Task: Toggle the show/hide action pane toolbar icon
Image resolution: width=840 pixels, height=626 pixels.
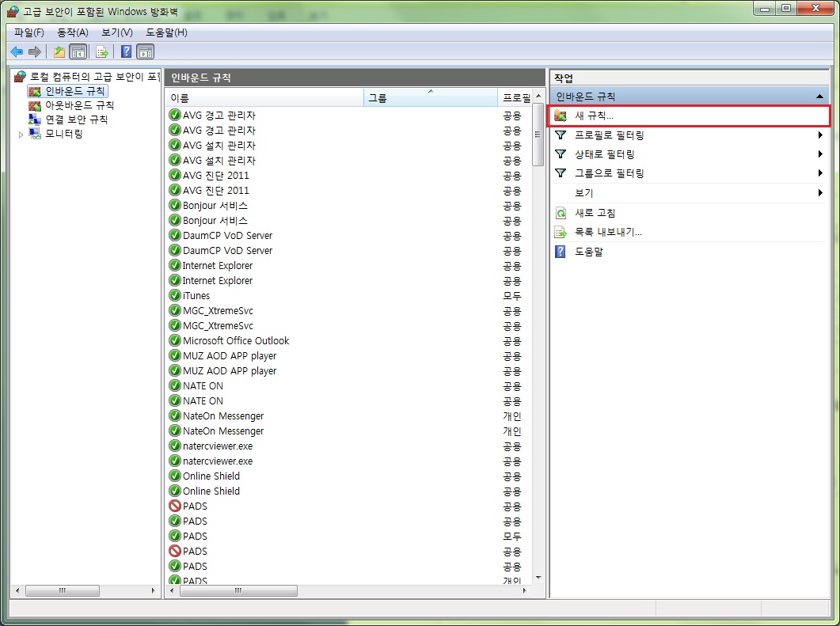Action: pyautogui.click(x=146, y=52)
